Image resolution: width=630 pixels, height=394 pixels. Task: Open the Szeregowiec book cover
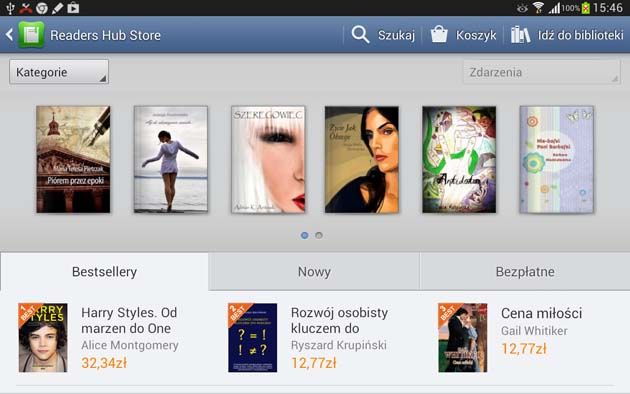(268, 159)
